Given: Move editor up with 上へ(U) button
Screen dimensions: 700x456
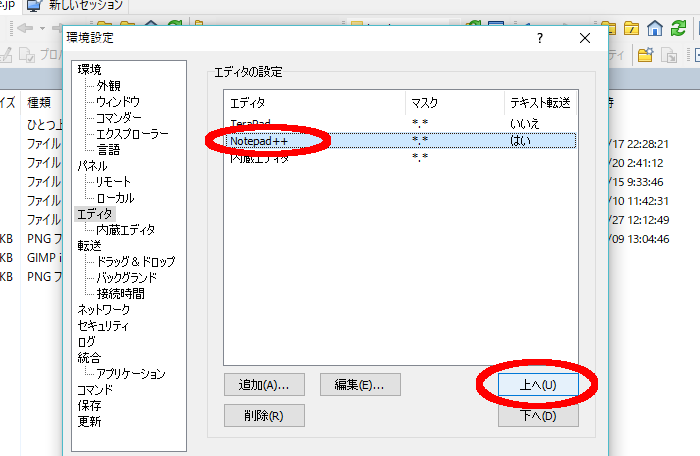Looking at the screenshot, I should point(538,385).
